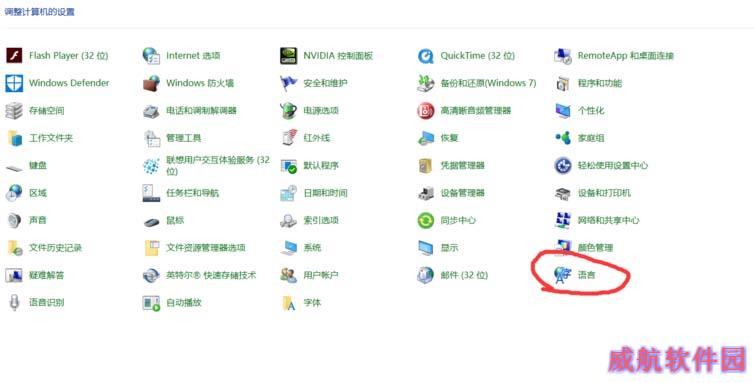Click the 轻松使用设置中心 icon
Image resolution: width=754 pixels, height=383 pixels.
coord(563,166)
